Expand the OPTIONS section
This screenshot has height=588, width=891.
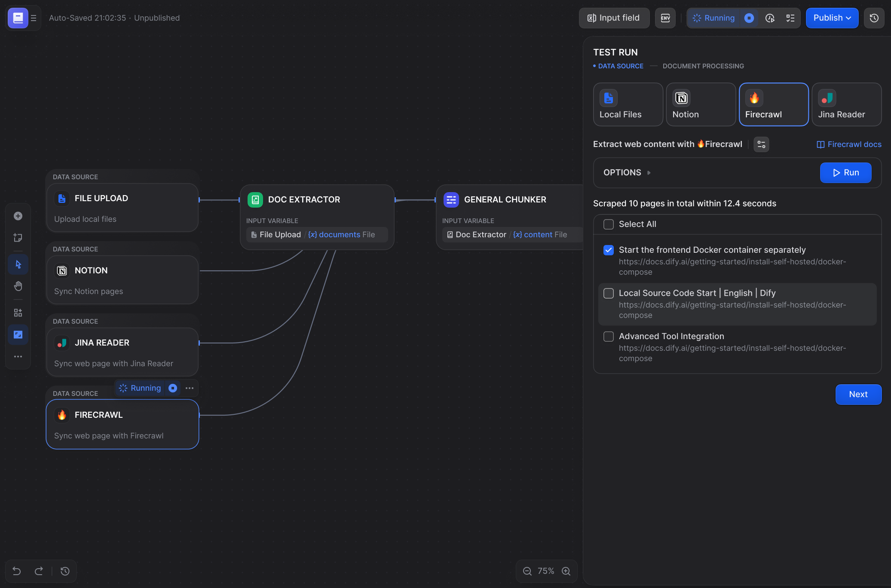[627, 173]
